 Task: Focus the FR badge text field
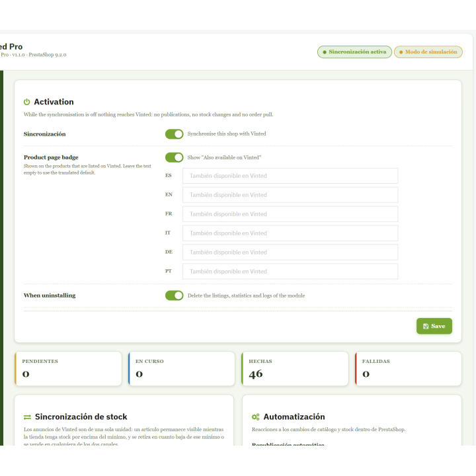point(290,214)
